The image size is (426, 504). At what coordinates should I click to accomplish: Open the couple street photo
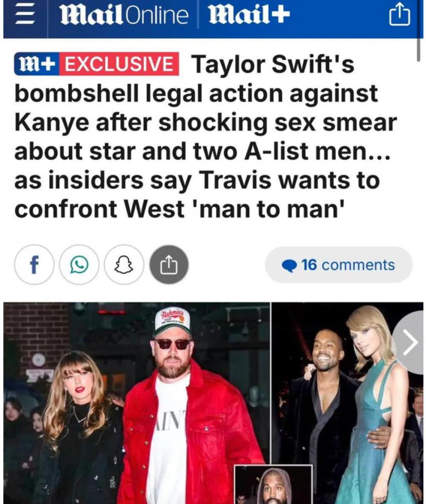tap(137, 403)
